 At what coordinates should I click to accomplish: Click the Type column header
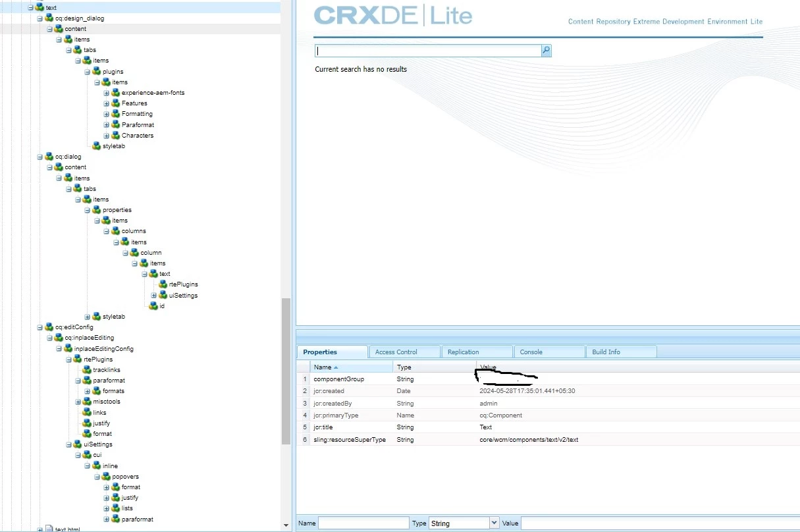click(435, 367)
